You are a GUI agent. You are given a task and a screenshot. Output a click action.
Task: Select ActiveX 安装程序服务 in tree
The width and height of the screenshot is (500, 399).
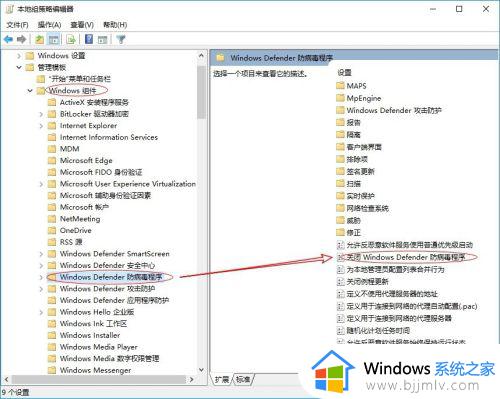coord(94,102)
